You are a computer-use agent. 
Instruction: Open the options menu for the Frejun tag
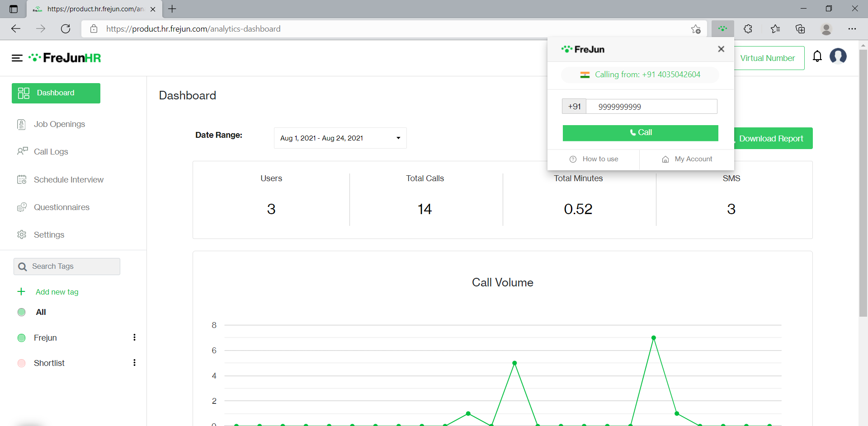pos(134,337)
